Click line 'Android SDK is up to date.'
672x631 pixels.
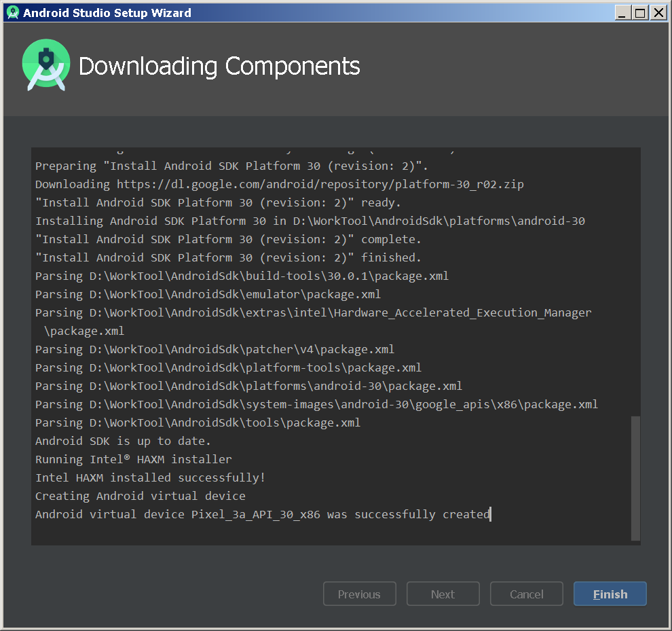[123, 441]
